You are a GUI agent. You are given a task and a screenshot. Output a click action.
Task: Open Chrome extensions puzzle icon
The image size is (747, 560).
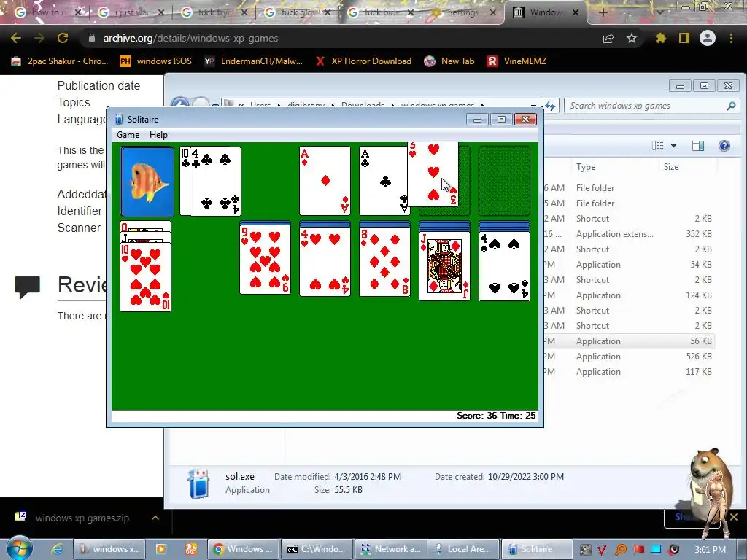(x=660, y=38)
